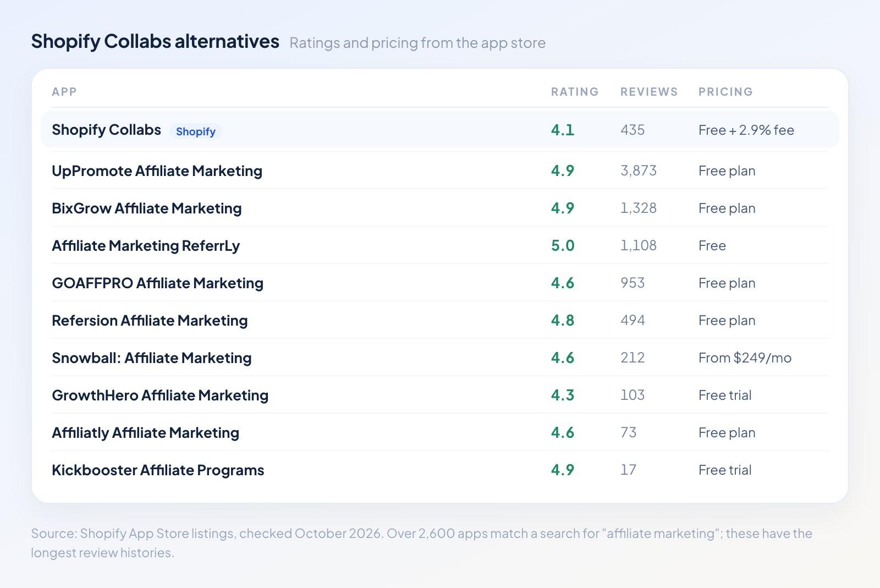
Task: Click the Source footnote text
Action: coord(421,543)
